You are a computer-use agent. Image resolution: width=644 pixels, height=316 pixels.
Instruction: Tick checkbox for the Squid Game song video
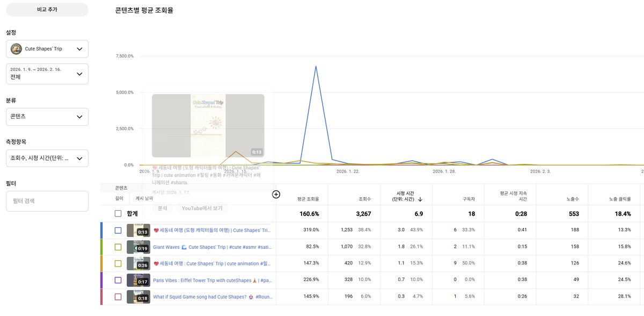118,297
